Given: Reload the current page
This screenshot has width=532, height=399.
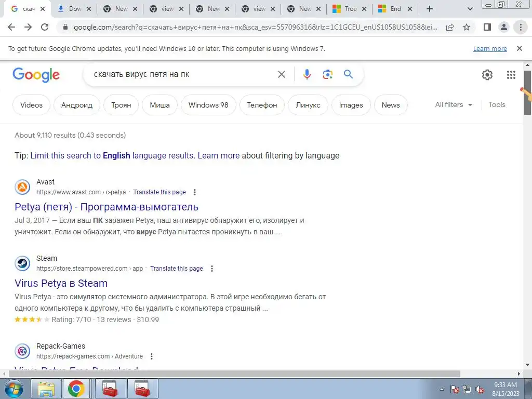Looking at the screenshot, I should point(45,27).
